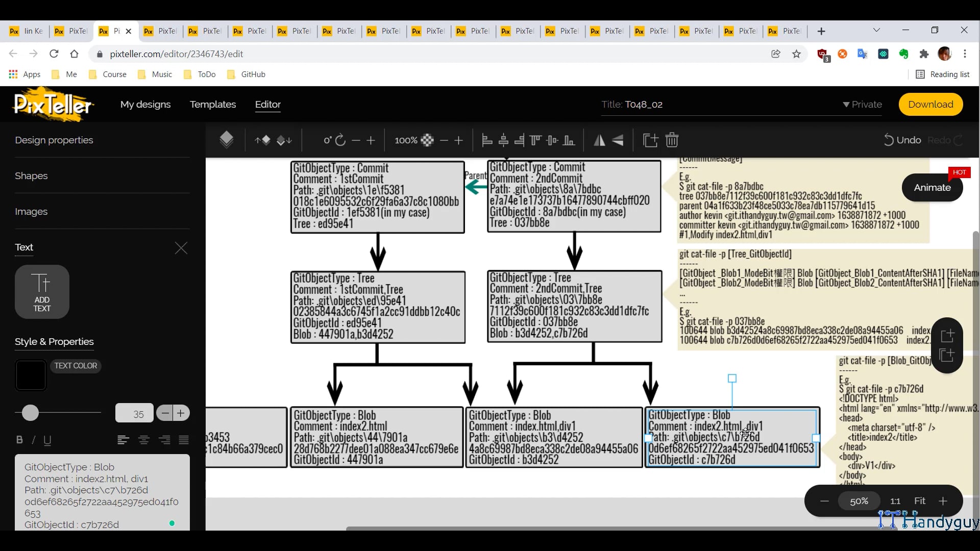Open the Text Color swatch picker
This screenshot has height=551, width=980.
(31, 375)
